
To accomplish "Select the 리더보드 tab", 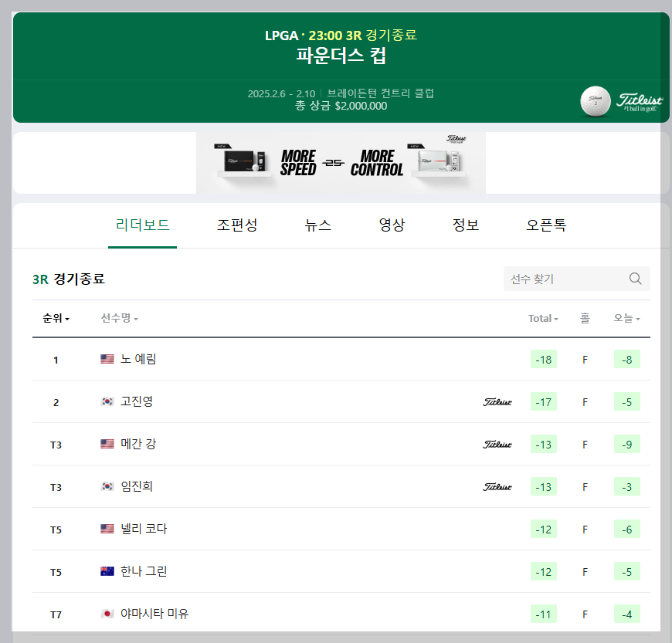I will click(142, 225).
